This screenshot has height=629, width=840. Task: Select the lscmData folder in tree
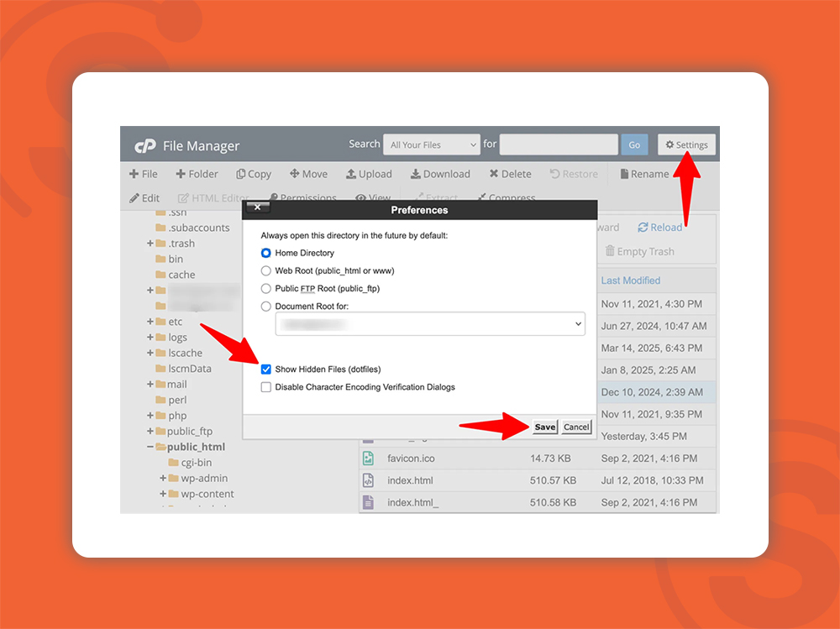click(190, 369)
